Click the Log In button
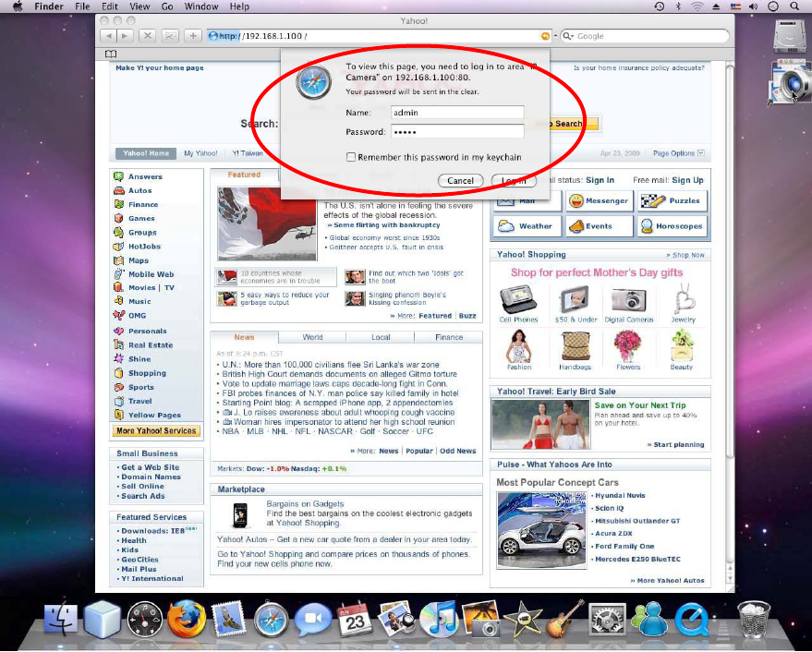This screenshot has height=652, width=812. (x=514, y=180)
